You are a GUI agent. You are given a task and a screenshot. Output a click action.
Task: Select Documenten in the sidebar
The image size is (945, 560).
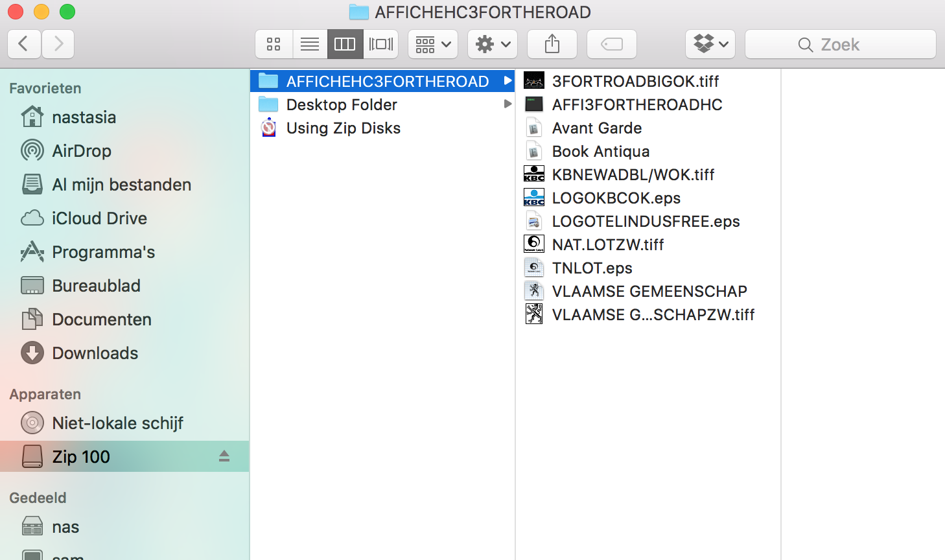[x=101, y=320]
